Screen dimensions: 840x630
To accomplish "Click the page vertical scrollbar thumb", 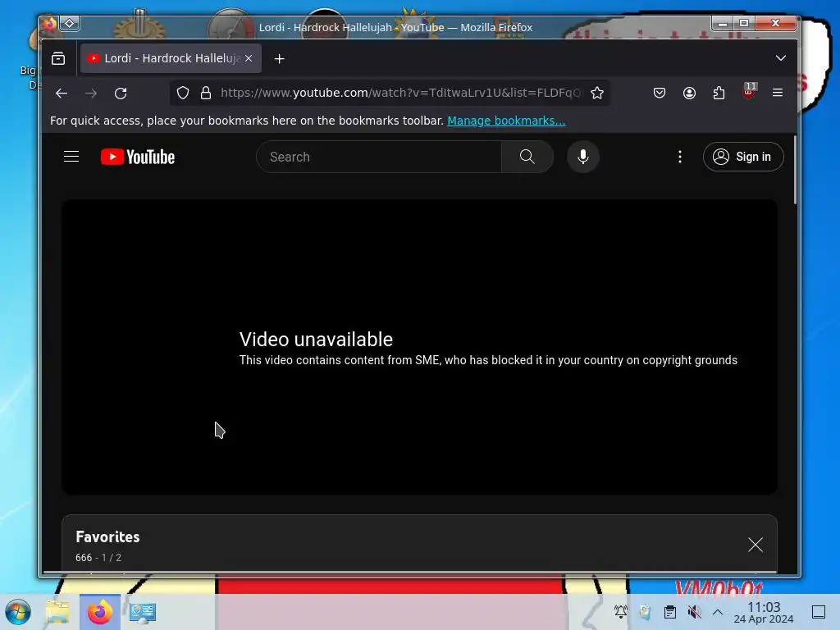I will [x=795, y=171].
